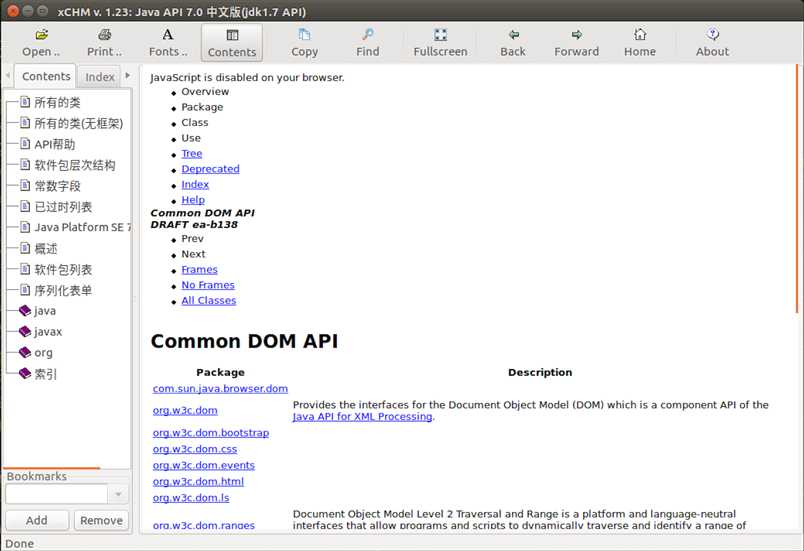Open org.w3c.dom.html package link
Viewport: 804px width, 551px height.
(198, 481)
